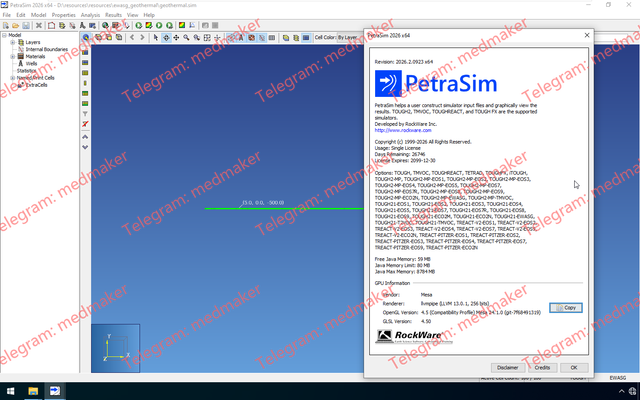Click OK to dismiss the About dialog

point(574,368)
